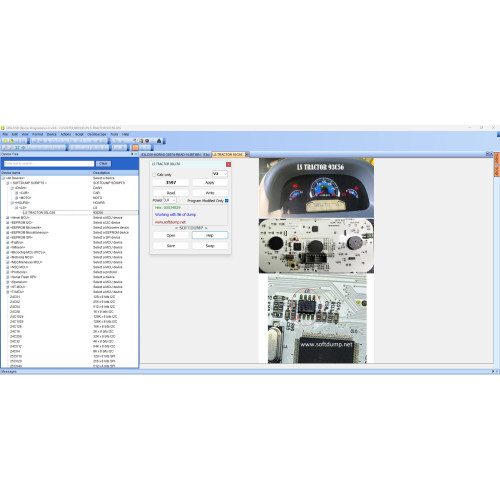Tick the Calc only checkbox

pyautogui.click(x=154, y=175)
